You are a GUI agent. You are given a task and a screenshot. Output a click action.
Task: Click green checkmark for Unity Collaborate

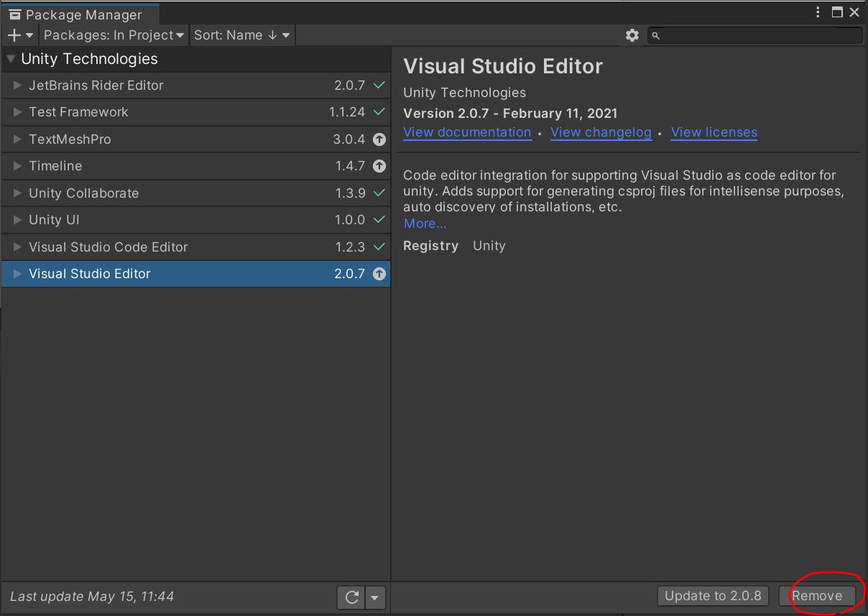pyautogui.click(x=379, y=193)
